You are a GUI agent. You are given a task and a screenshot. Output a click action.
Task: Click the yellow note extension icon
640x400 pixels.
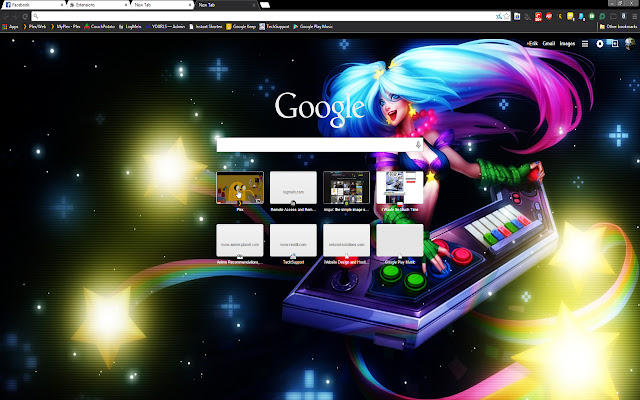[570, 16]
